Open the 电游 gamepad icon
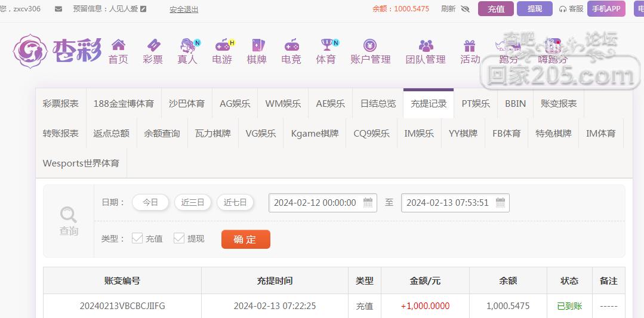Image resolution: width=644 pixels, height=318 pixels. 223,45
